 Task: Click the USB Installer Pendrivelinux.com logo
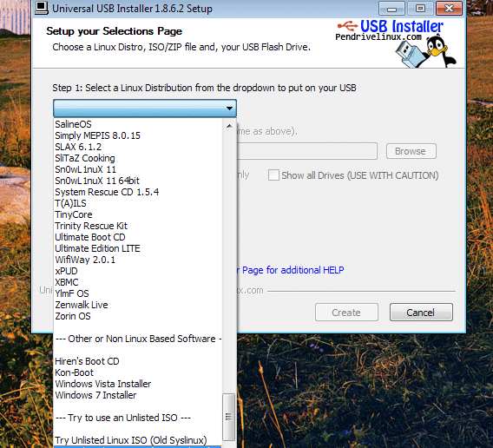pyautogui.click(x=396, y=43)
